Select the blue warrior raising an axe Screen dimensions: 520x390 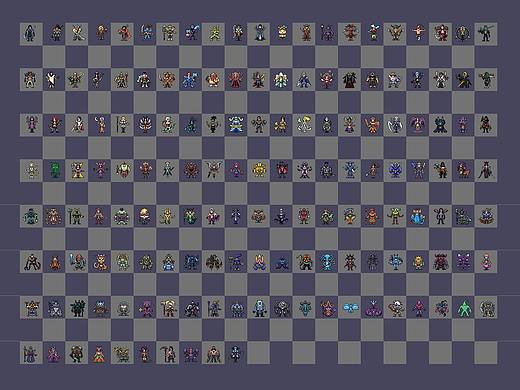(x=191, y=79)
